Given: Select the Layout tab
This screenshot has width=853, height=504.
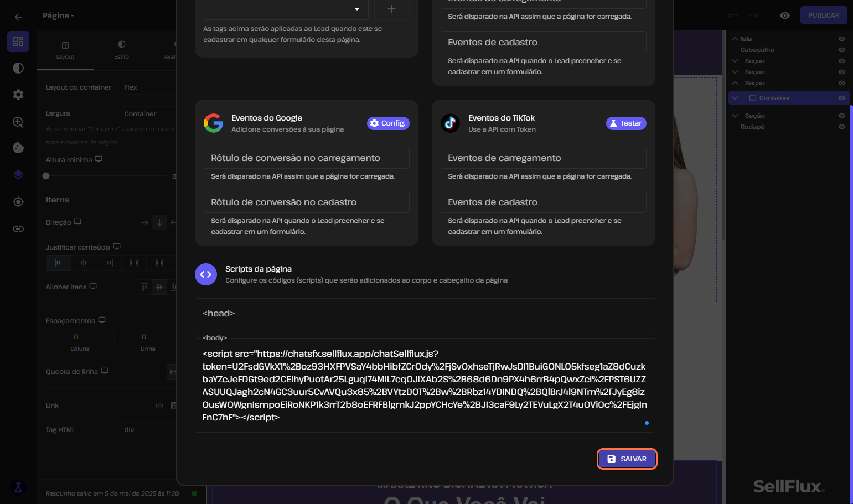Looking at the screenshot, I should tap(65, 50).
